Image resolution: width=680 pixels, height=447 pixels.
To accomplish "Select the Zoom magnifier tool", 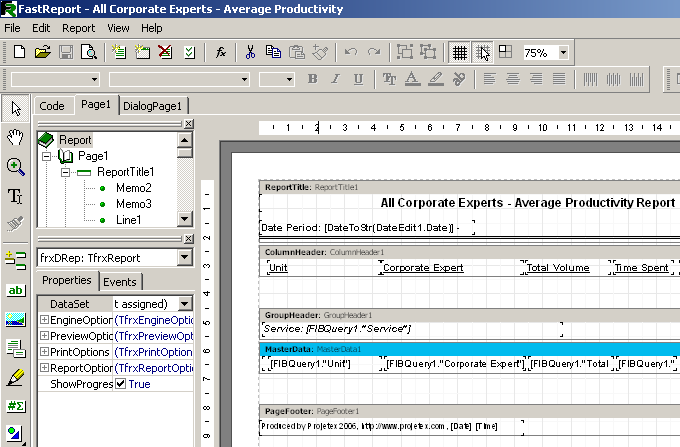I will click(15, 166).
